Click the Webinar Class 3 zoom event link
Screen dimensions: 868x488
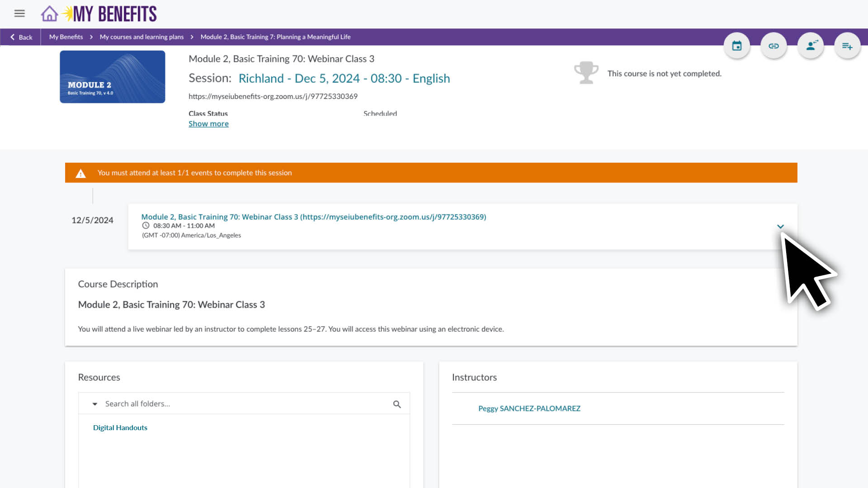pos(313,217)
